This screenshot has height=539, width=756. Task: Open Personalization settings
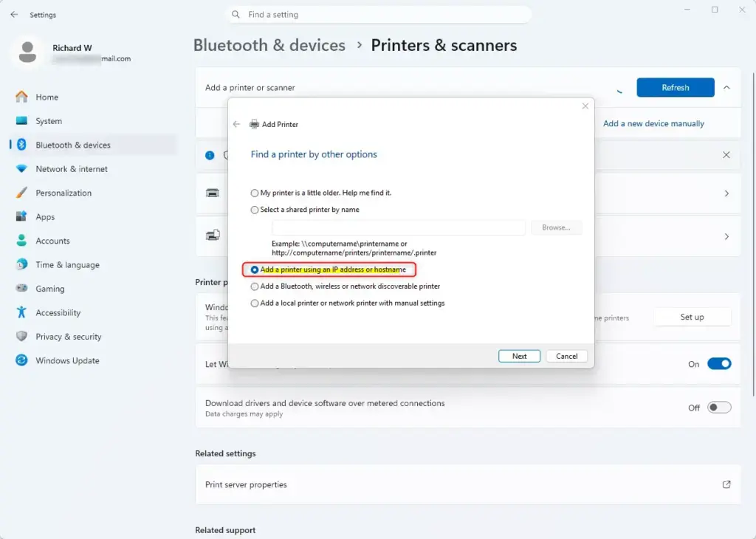click(63, 193)
